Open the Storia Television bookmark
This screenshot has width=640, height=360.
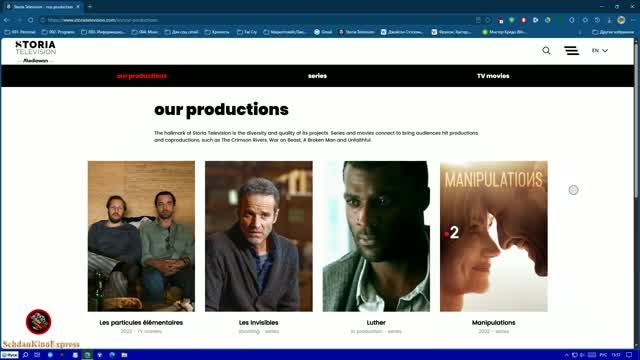click(x=356, y=32)
